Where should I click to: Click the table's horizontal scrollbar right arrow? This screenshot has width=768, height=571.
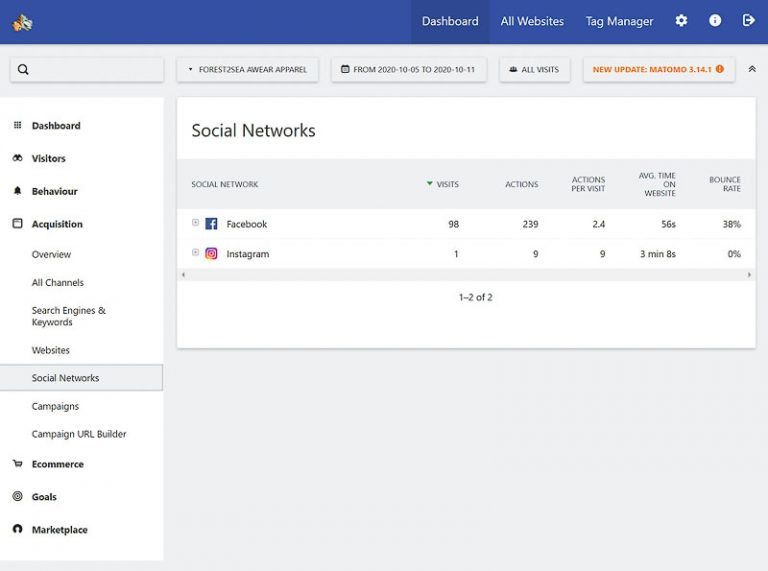point(750,275)
